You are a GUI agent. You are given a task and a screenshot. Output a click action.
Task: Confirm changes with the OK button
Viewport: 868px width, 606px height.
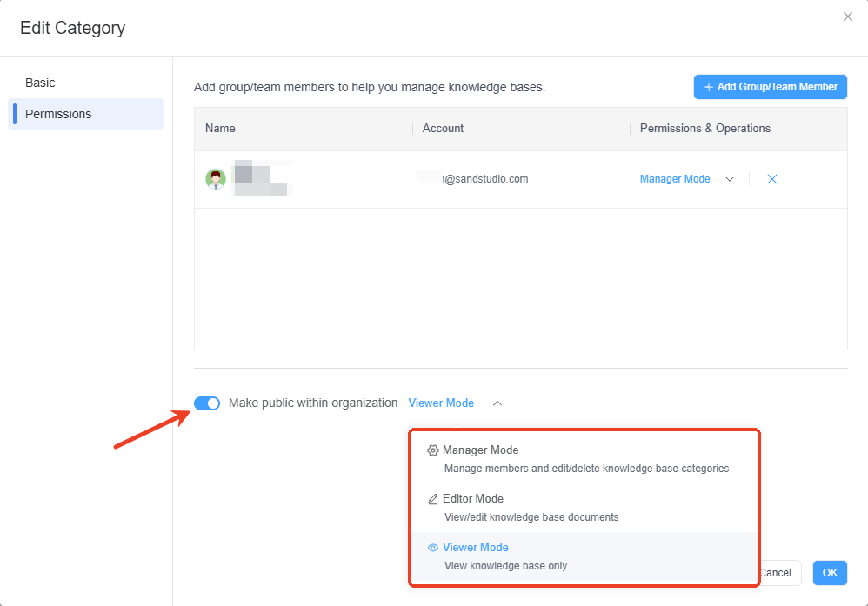(830, 573)
